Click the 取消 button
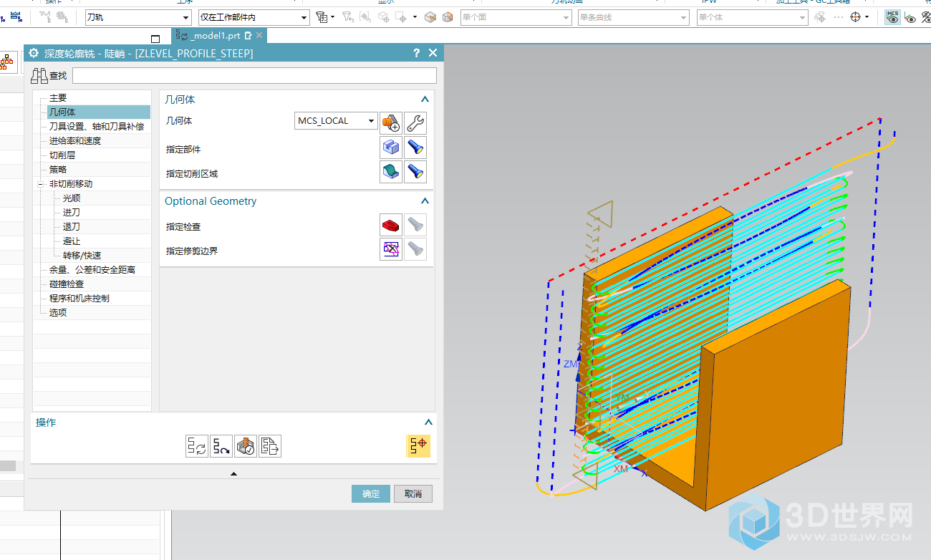The image size is (931, 560). (413, 494)
